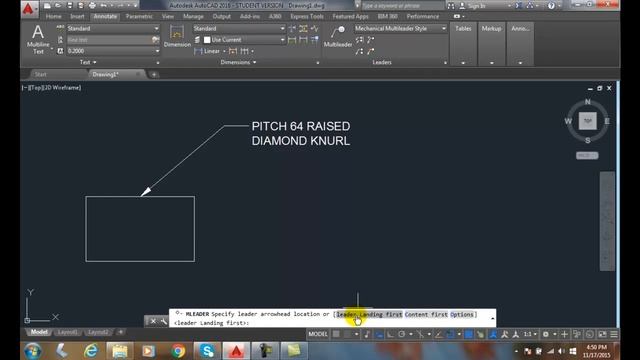Image resolution: width=640 pixels, height=360 pixels.
Task: Choose the Options command option
Action: point(462,314)
